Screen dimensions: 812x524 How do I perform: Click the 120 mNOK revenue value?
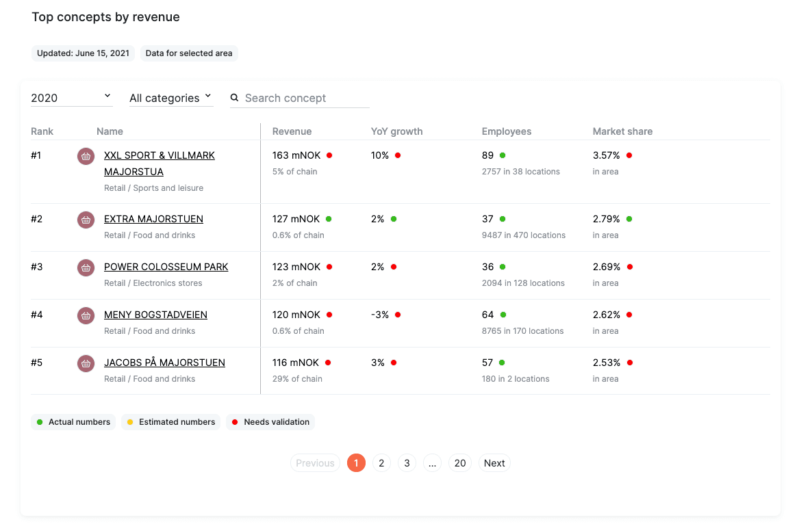(296, 315)
